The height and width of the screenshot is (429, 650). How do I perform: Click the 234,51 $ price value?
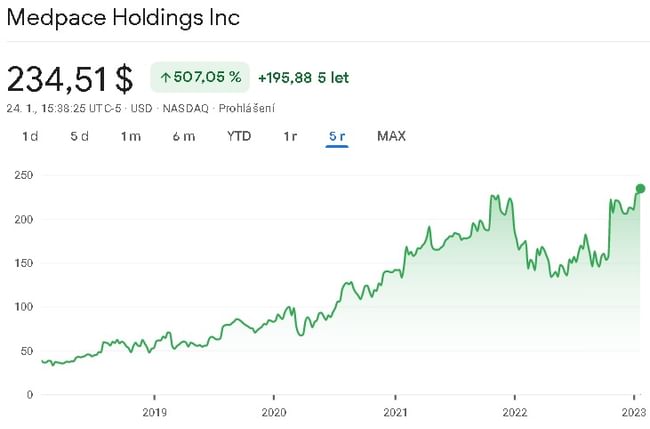(70, 77)
